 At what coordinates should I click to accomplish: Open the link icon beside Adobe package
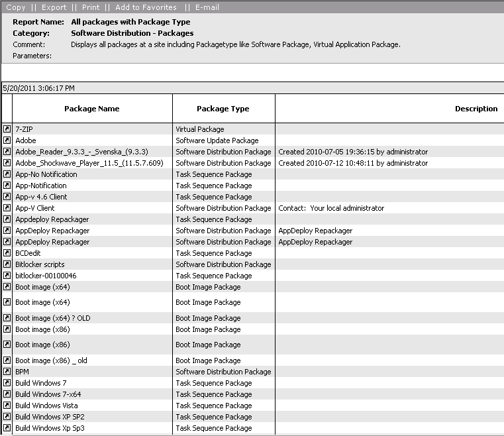[7, 140]
